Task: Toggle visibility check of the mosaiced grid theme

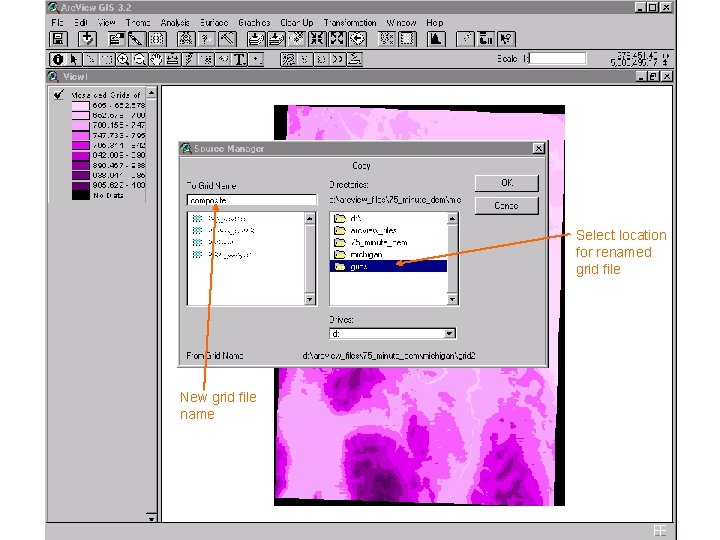Action: click(58, 95)
